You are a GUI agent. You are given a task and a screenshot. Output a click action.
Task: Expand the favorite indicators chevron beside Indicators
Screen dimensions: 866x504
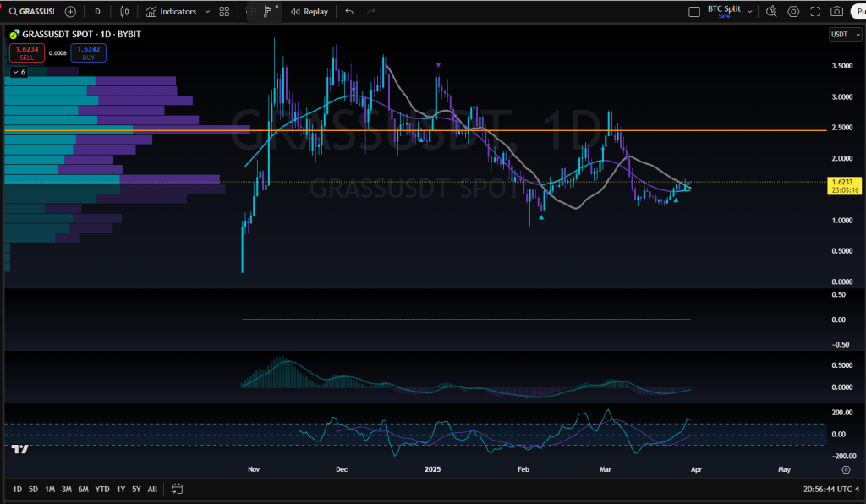[207, 12]
